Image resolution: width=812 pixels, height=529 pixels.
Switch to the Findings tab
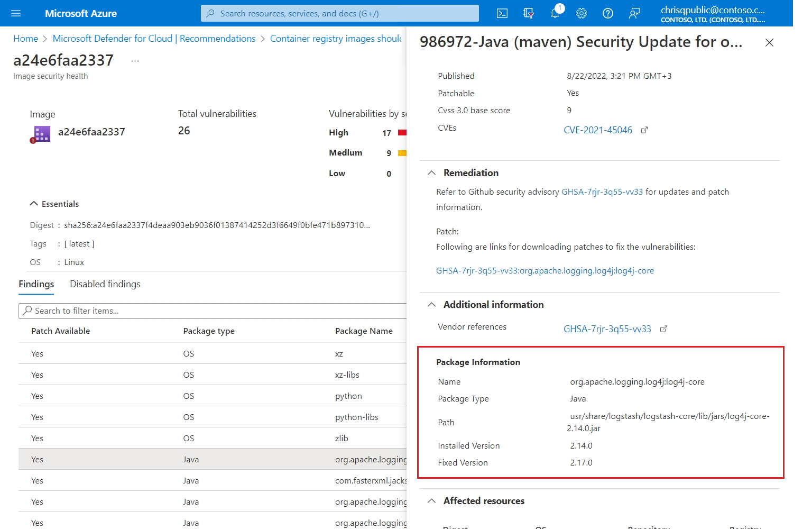click(x=36, y=284)
